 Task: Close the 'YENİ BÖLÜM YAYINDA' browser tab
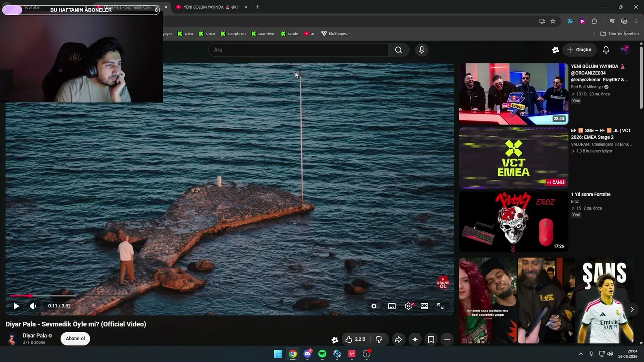coord(245,7)
